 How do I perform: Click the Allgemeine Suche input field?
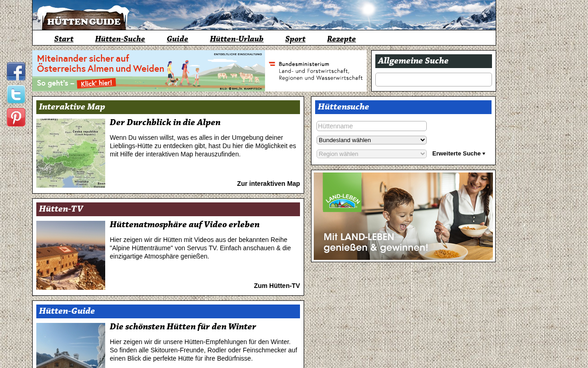coord(434,80)
